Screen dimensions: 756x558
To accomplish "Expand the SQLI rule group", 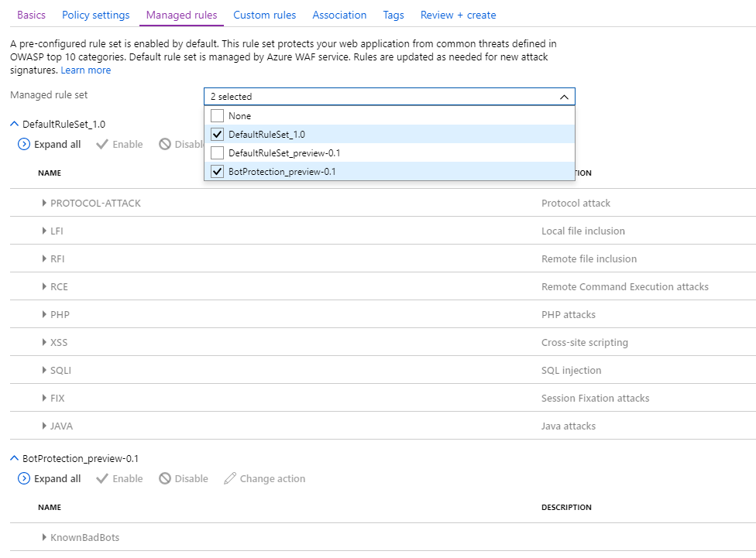I will (44, 371).
